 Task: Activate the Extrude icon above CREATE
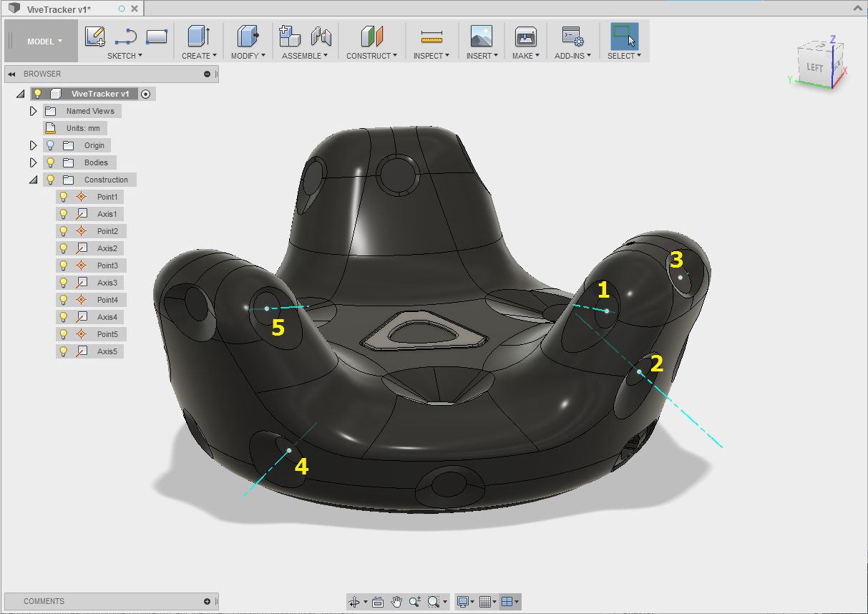pos(198,36)
